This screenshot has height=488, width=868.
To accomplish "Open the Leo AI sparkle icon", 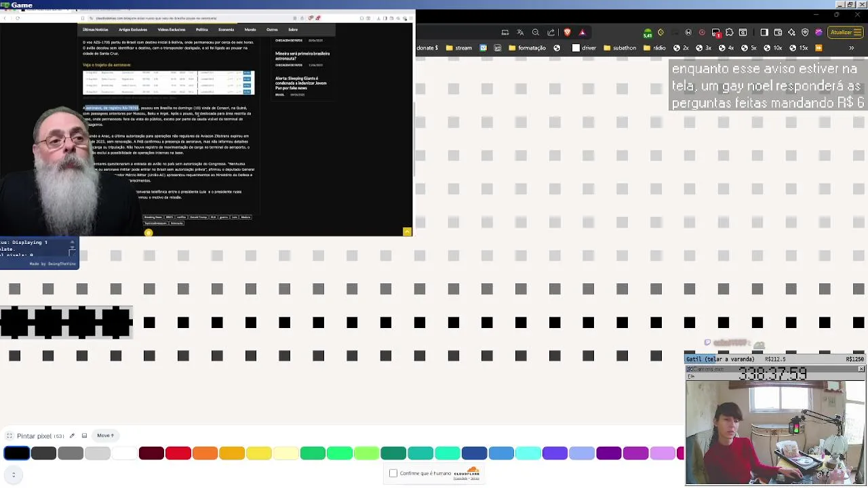I will (x=791, y=32).
